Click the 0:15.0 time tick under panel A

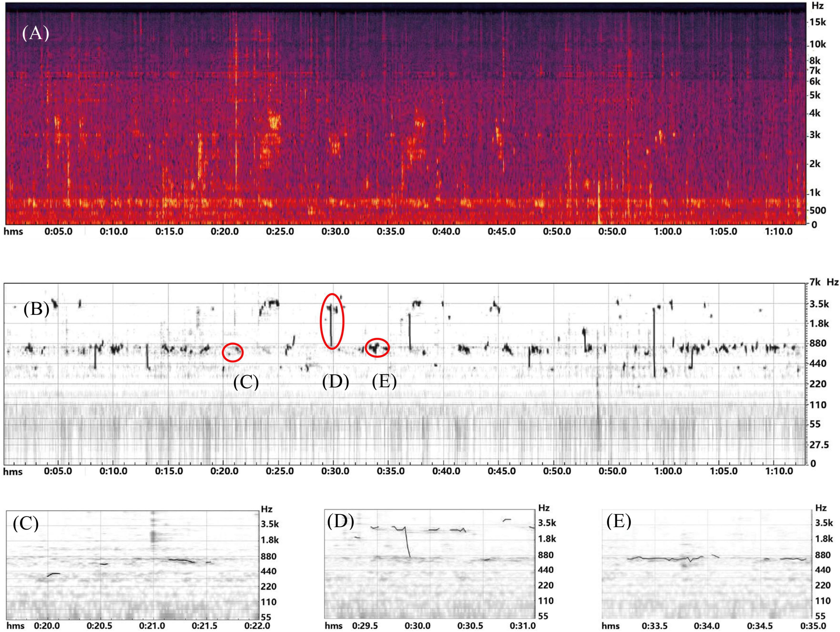(x=169, y=232)
